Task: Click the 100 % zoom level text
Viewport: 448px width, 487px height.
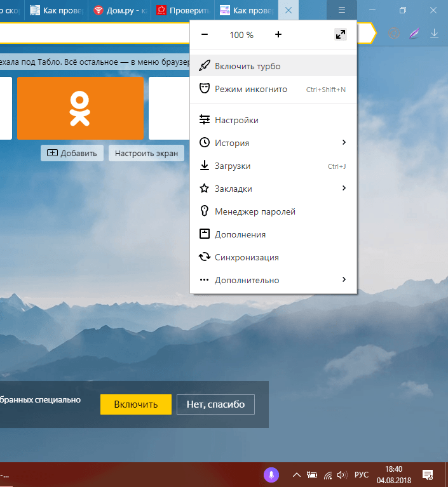Action: coord(241,35)
